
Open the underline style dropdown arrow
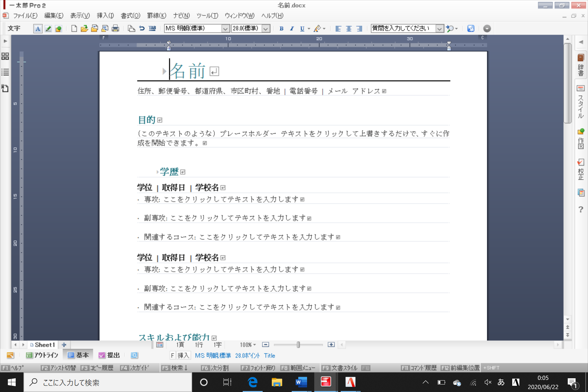[x=309, y=29]
